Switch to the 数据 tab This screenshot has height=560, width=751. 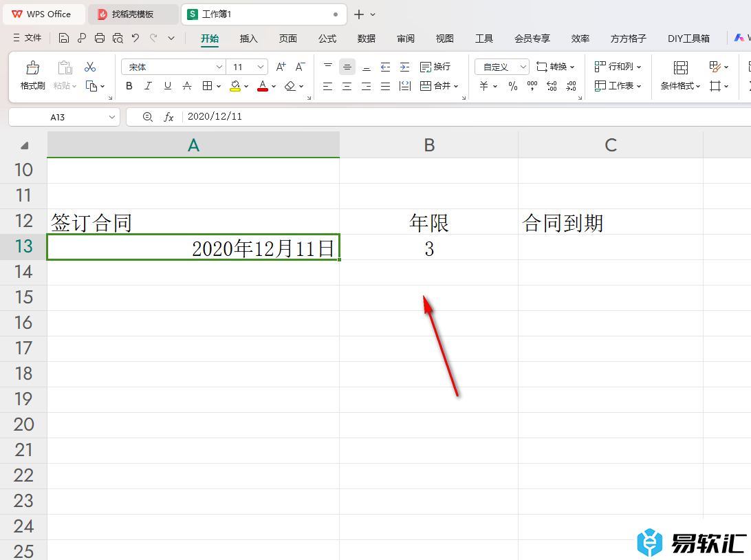367,39
